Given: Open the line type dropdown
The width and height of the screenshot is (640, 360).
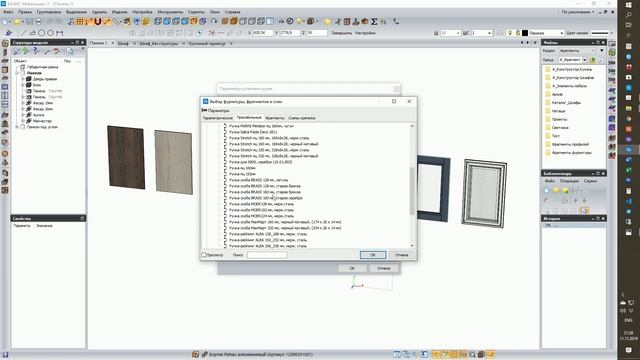Looking at the screenshot, I should coord(612,33).
